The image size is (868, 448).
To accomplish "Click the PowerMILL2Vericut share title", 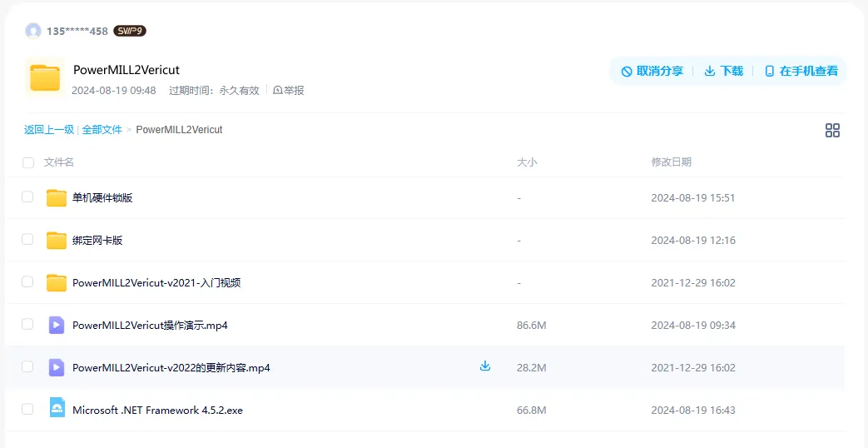I will pos(126,70).
